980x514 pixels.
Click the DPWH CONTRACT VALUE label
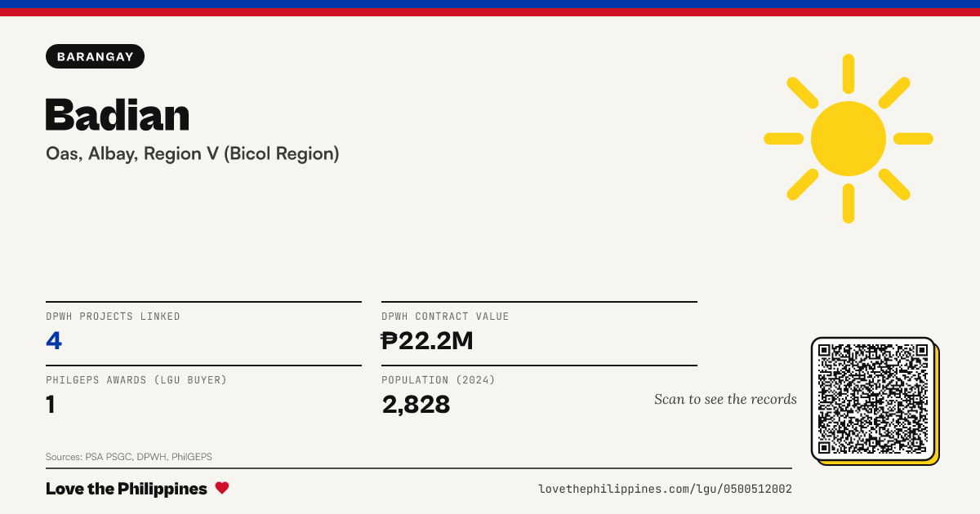[445, 317]
